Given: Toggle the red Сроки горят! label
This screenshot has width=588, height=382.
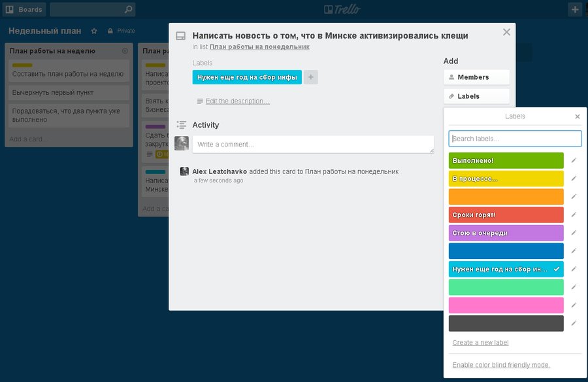Looking at the screenshot, I should [506, 215].
